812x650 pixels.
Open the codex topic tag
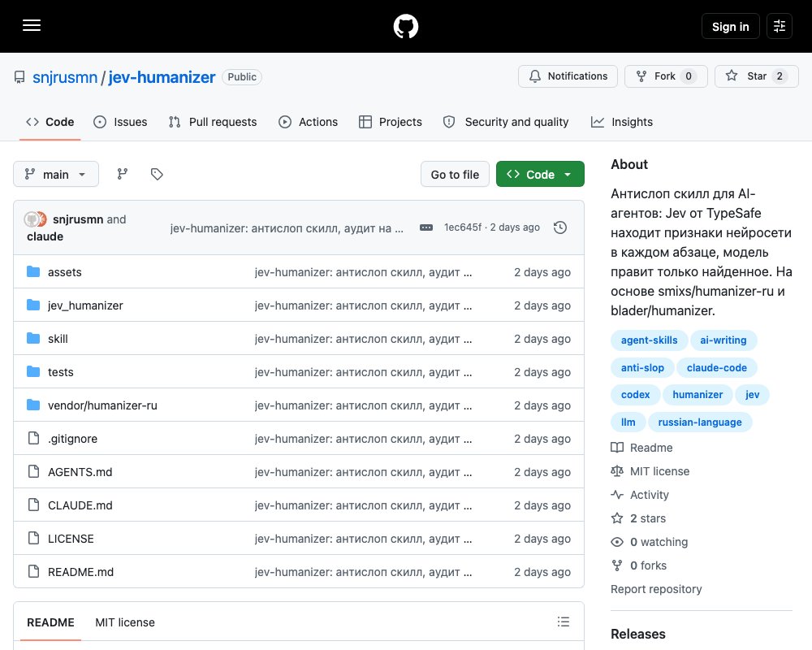(636, 394)
